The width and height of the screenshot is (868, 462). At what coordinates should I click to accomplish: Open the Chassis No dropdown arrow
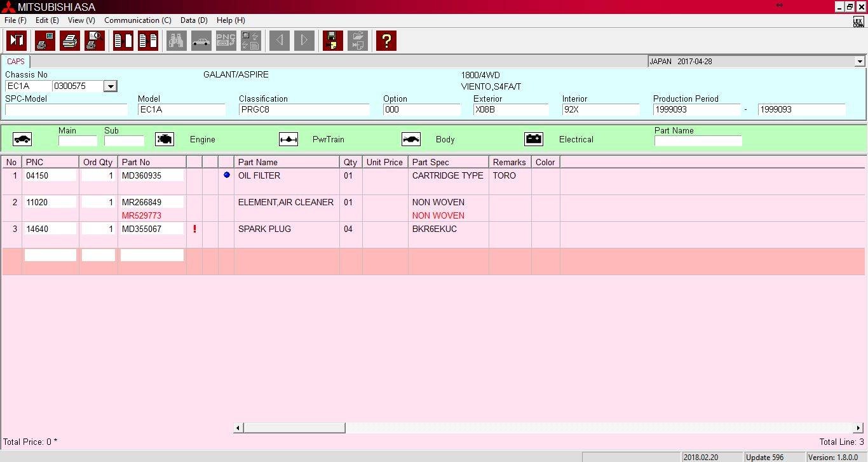pyautogui.click(x=110, y=86)
